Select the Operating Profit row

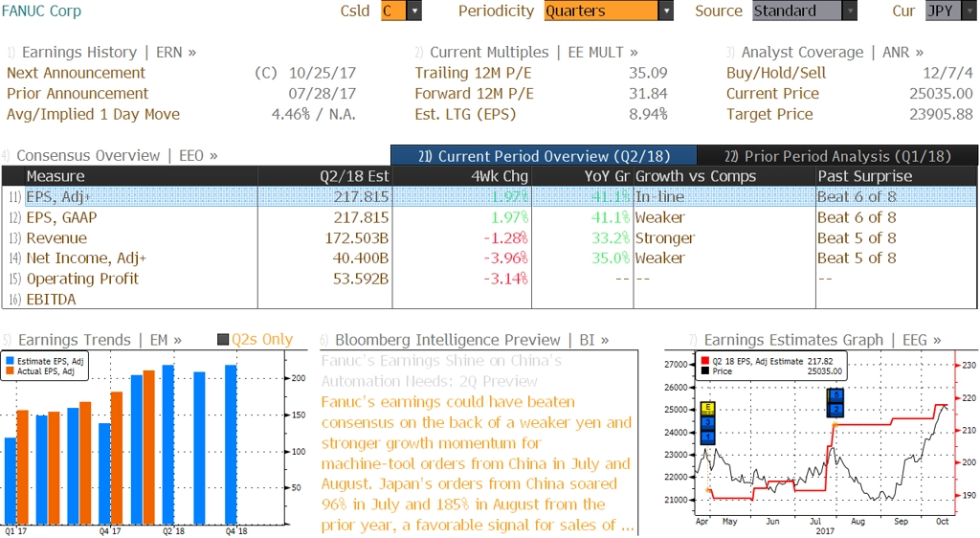coord(489,279)
